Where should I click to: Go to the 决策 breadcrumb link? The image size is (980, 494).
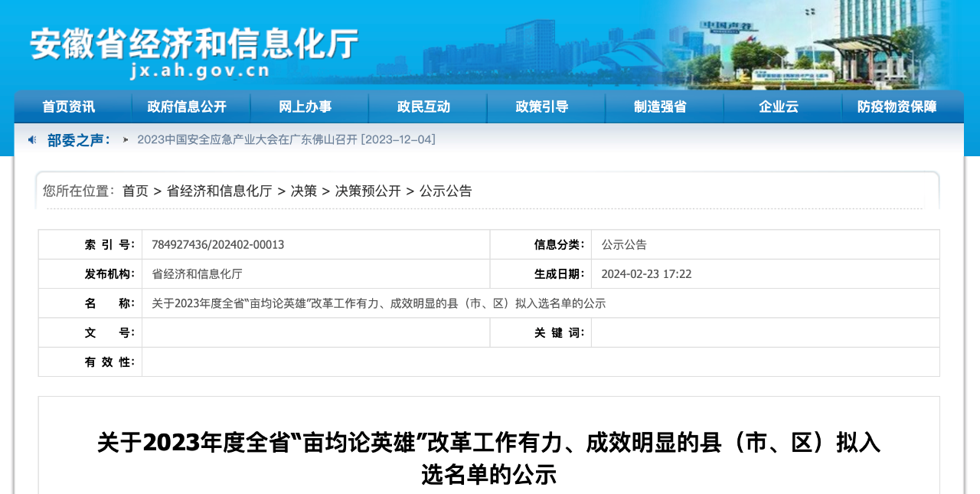pyautogui.click(x=304, y=191)
